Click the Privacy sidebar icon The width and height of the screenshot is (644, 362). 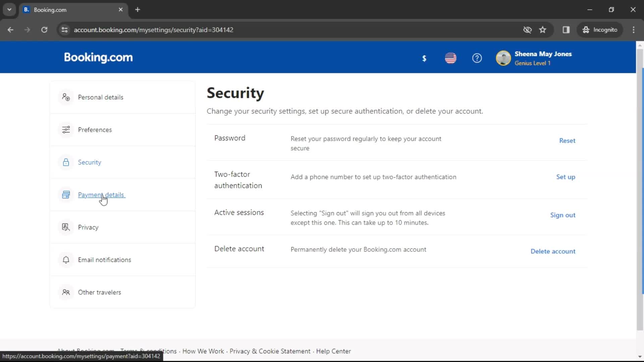click(x=65, y=227)
